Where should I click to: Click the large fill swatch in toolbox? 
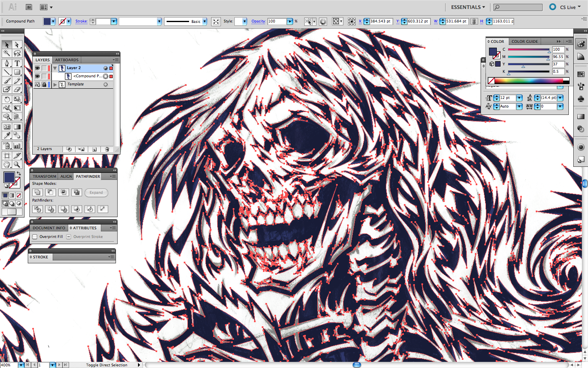(x=9, y=177)
